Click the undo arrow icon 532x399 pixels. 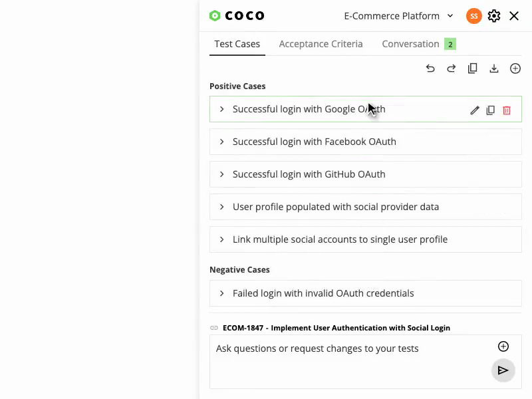pos(430,68)
